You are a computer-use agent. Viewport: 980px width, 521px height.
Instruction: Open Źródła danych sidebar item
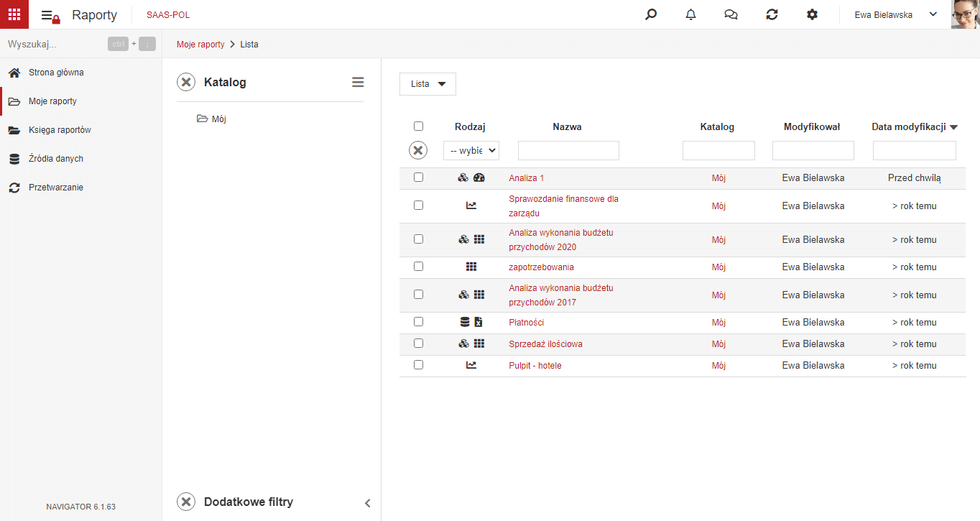point(56,159)
